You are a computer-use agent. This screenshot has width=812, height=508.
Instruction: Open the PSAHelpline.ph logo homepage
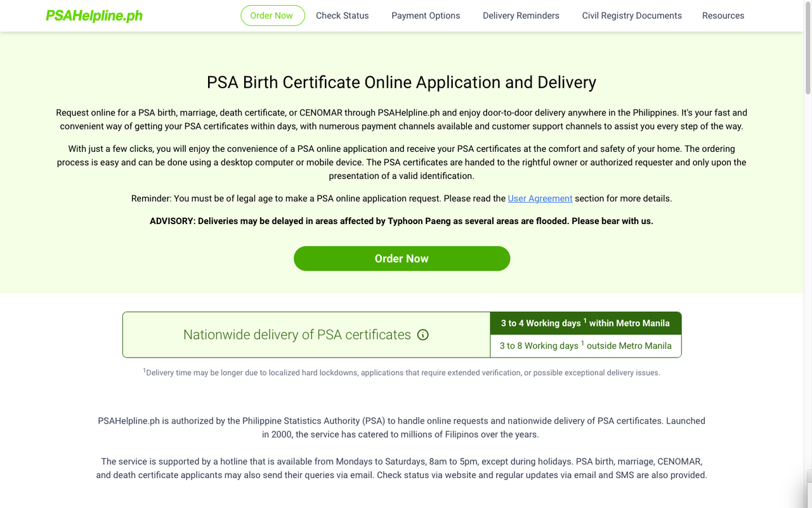point(94,16)
